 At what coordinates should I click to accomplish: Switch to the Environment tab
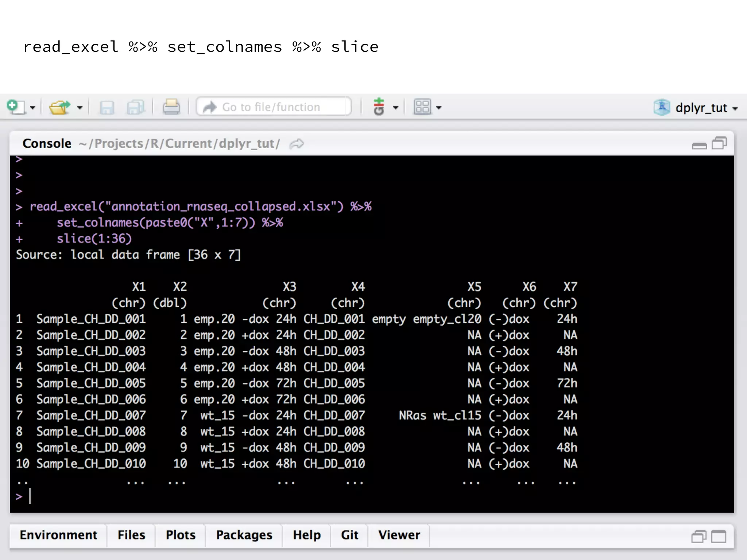(58, 535)
